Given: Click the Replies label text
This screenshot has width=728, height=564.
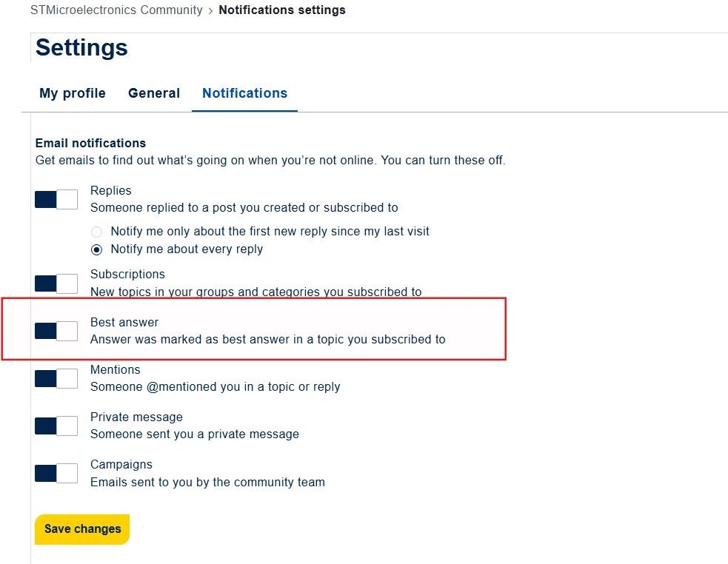Looking at the screenshot, I should [x=111, y=190].
